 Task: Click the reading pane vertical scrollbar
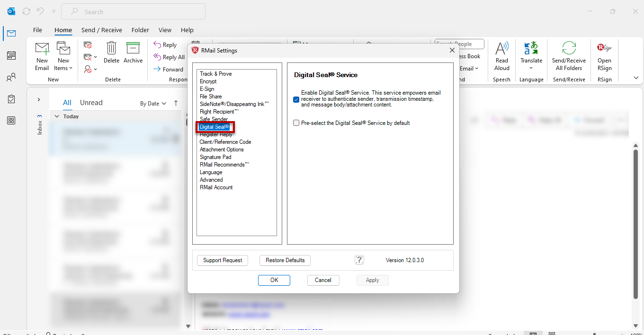click(x=636, y=223)
